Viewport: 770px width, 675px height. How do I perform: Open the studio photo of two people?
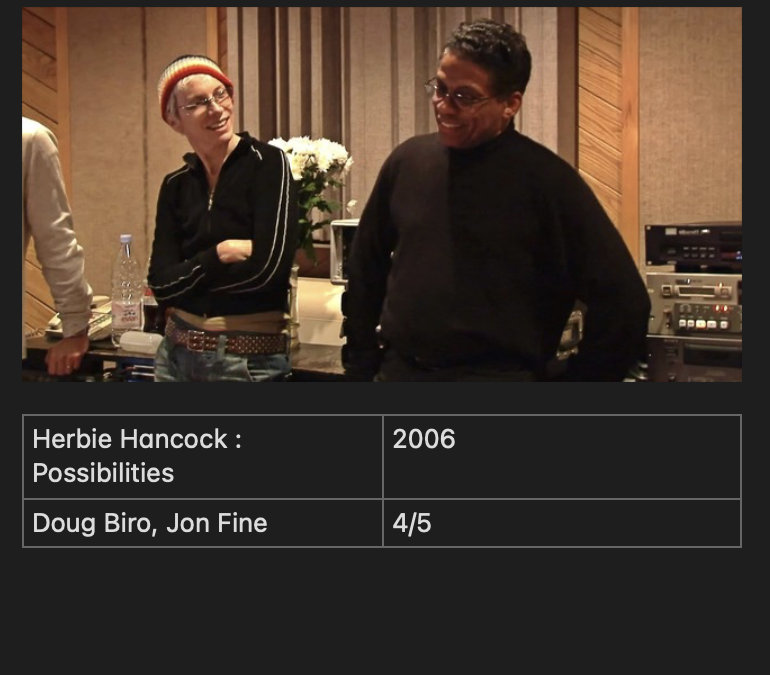point(382,194)
